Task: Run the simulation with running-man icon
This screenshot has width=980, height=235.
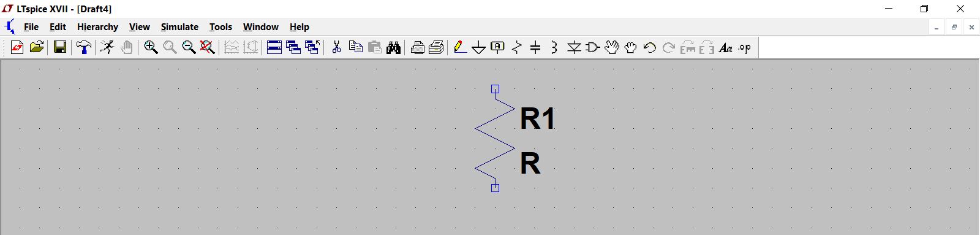Action: (x=107, y=47)
